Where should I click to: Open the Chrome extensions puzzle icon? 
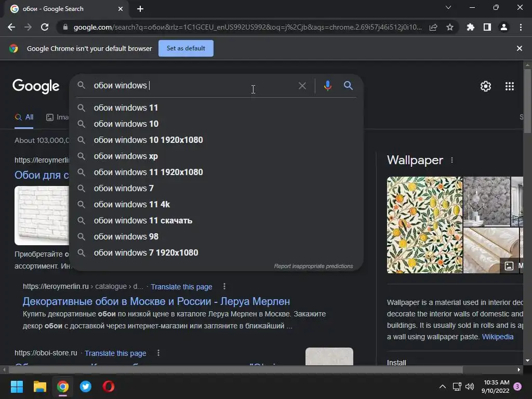pyautogui.click(x=471, y=27)
